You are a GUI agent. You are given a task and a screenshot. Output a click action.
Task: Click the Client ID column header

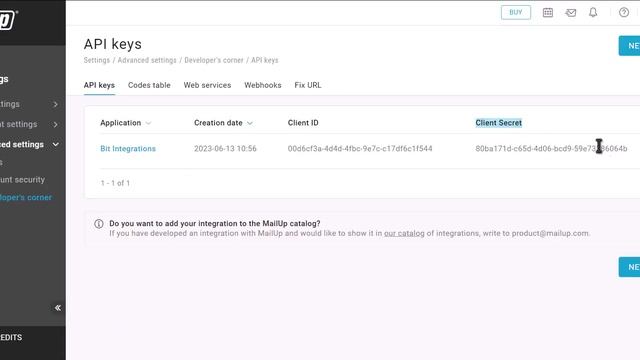(303, 123)
